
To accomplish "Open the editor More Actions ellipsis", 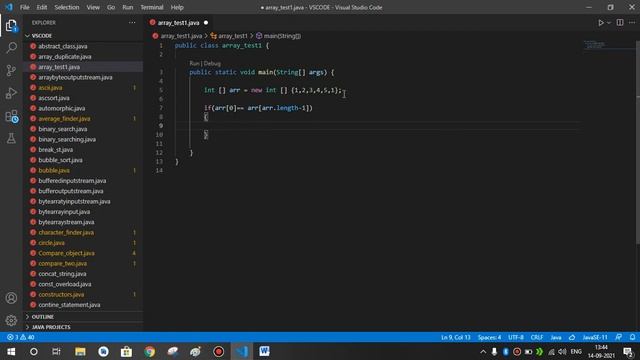I will tap(632, 22).
